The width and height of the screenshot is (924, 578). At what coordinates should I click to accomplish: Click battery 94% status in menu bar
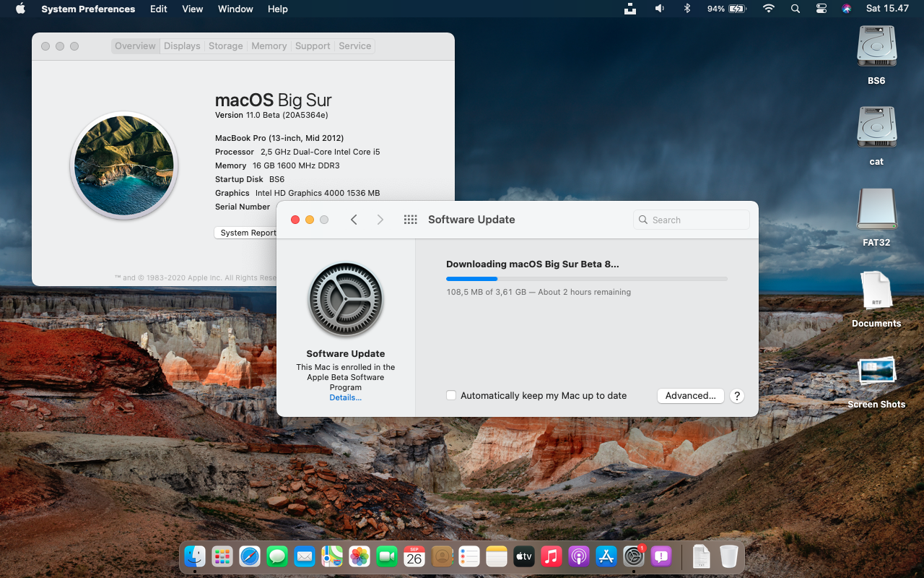(726, 9)
